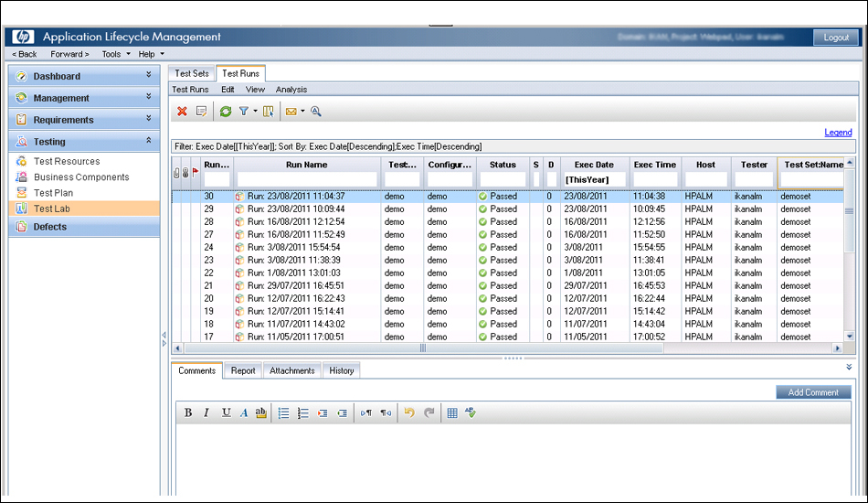Open Test Plan in the sidebar
This screenshot has height=503, width=868.
pos(53,193)
